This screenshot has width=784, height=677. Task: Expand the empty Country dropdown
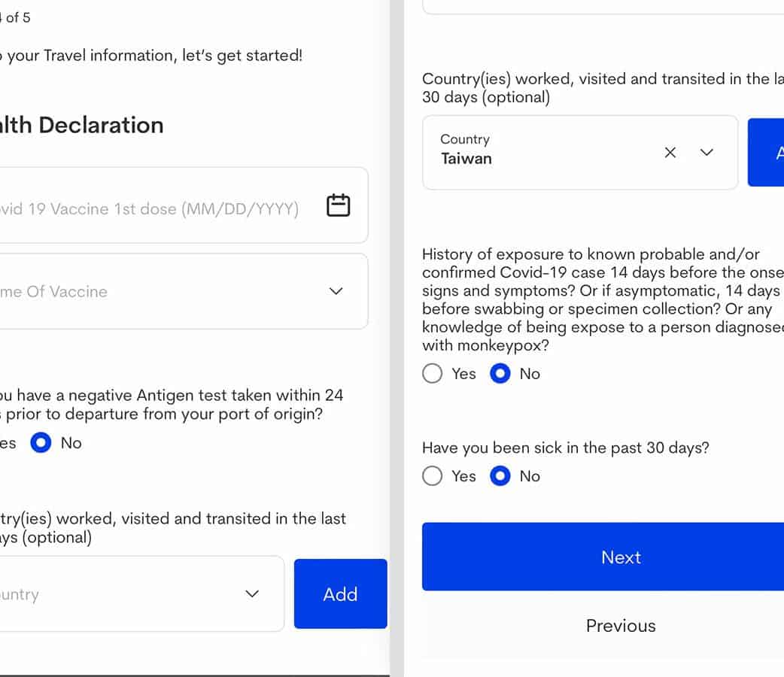click(x=252, y=594)
